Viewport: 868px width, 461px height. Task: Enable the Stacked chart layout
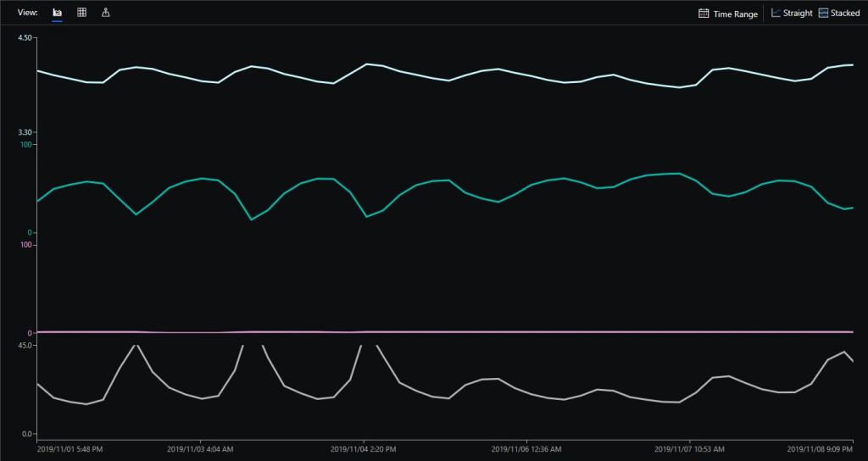coord(839,14)
